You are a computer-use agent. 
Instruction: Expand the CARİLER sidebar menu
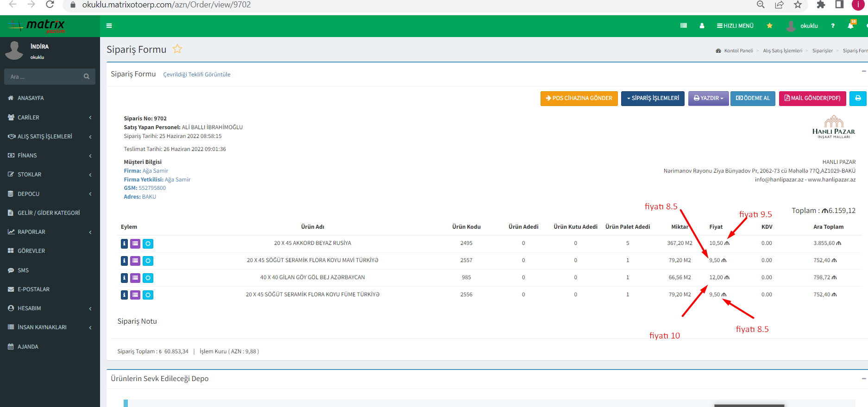tap(50, 118)
